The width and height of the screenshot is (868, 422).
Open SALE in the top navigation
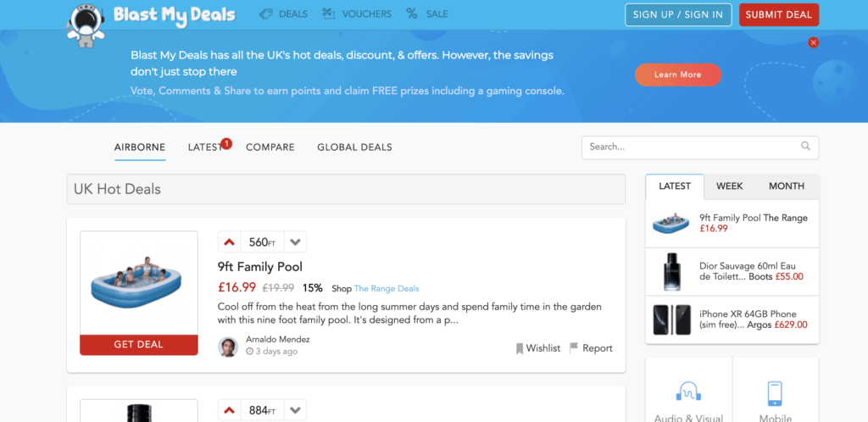437,14
